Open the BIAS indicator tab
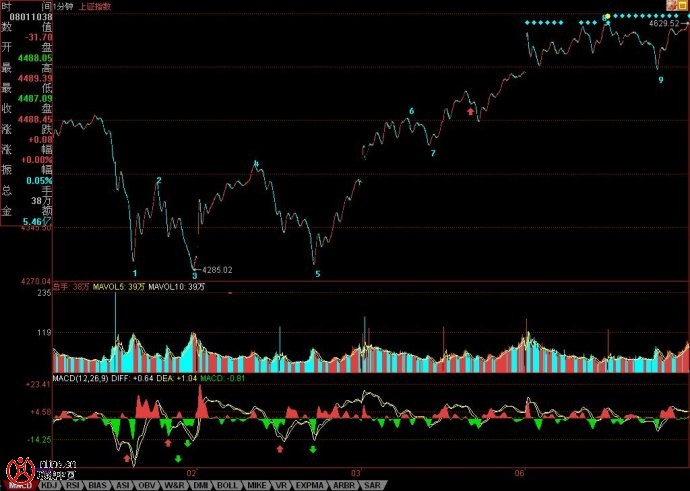This screenshot has height=491, width=690. [x=97, y=485]
